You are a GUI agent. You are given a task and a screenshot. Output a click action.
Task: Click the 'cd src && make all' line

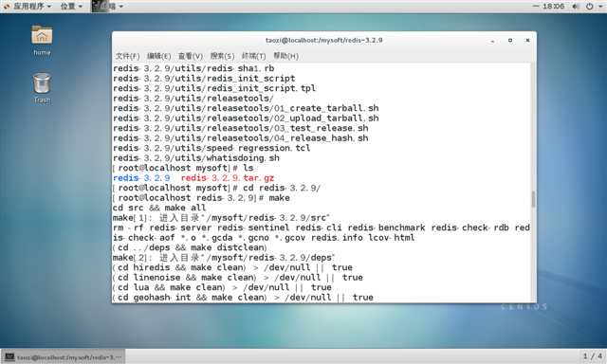pos(159,208)
